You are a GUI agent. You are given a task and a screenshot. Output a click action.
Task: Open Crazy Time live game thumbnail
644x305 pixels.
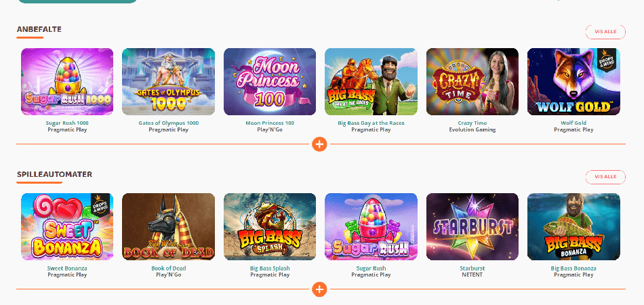[x=472, y=82]
